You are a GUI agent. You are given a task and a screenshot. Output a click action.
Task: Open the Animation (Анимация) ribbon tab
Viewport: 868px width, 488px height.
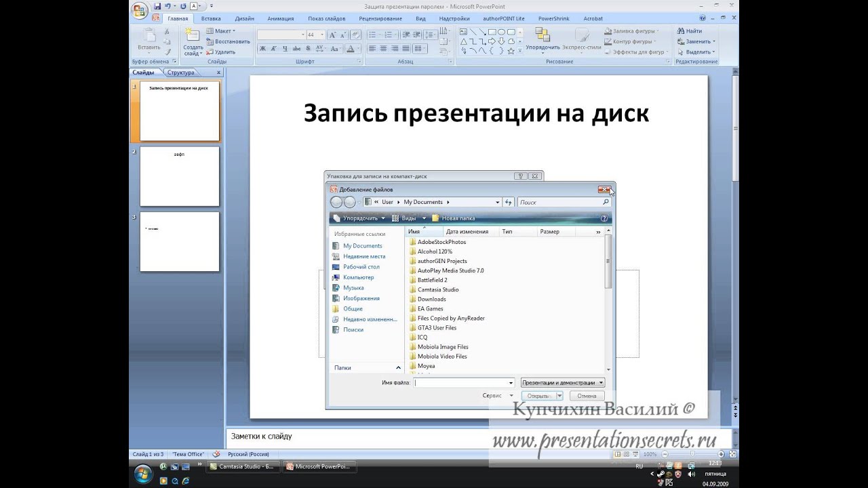pos(281,18)
